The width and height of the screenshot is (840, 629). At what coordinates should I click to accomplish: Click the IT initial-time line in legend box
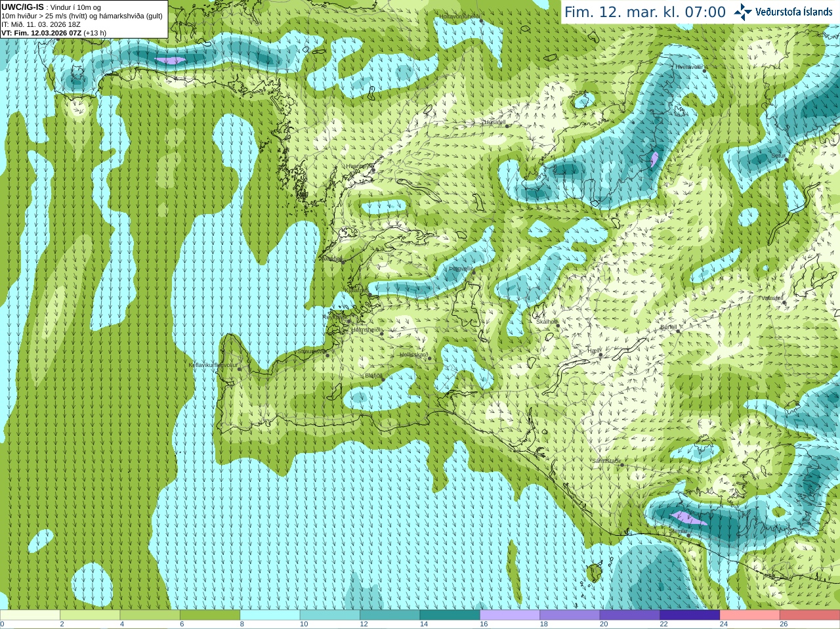[41, 24]
